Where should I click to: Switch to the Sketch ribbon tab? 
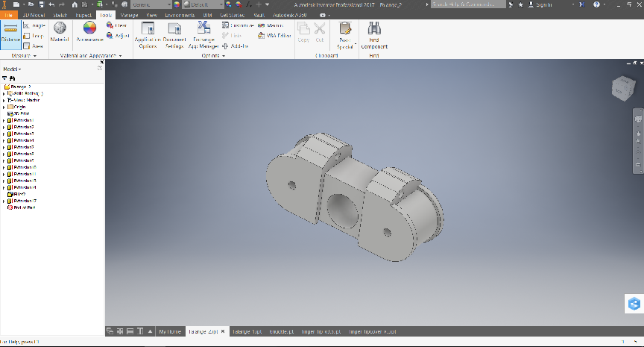tap(60, 15)
